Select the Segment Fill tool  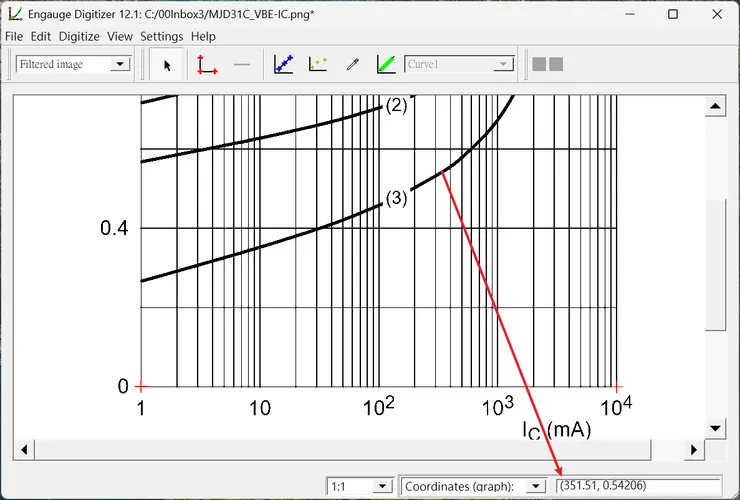[x=386, y=65]
